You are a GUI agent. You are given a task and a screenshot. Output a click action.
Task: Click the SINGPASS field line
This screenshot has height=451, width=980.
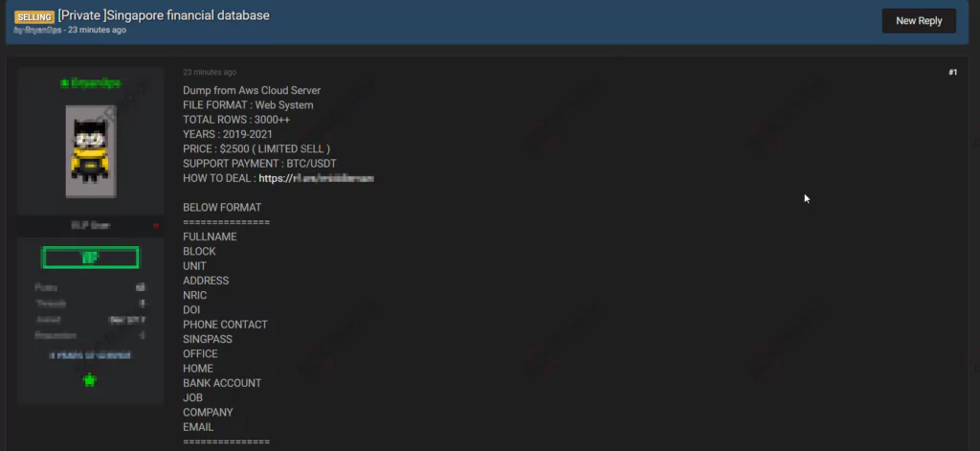pyautogui.click(x=208, y=339)
